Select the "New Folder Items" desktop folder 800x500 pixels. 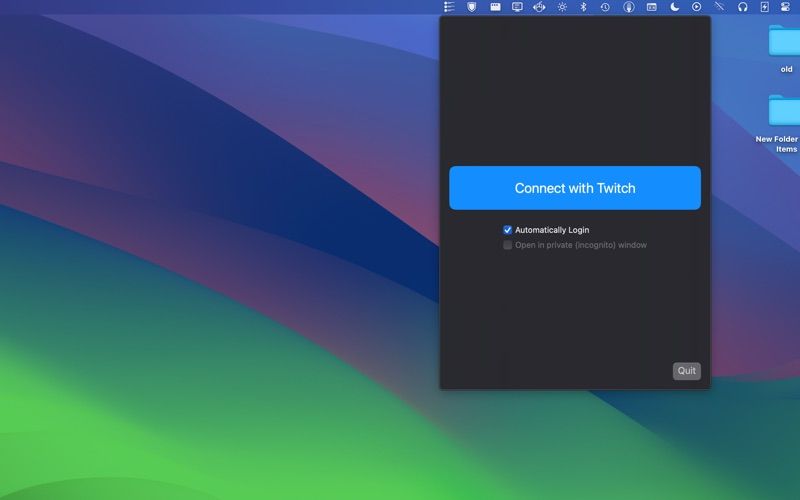778,123
